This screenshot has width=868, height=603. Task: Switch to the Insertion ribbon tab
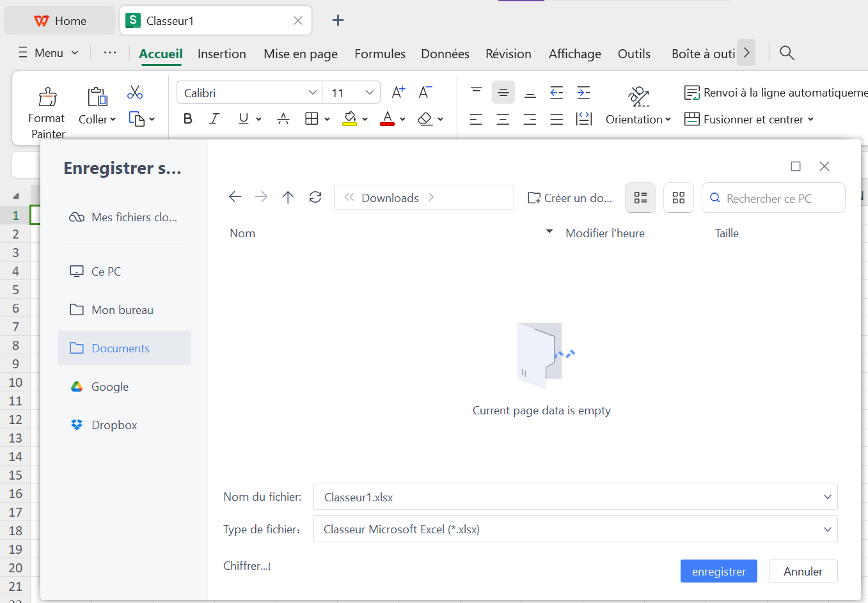pos(222,54)
